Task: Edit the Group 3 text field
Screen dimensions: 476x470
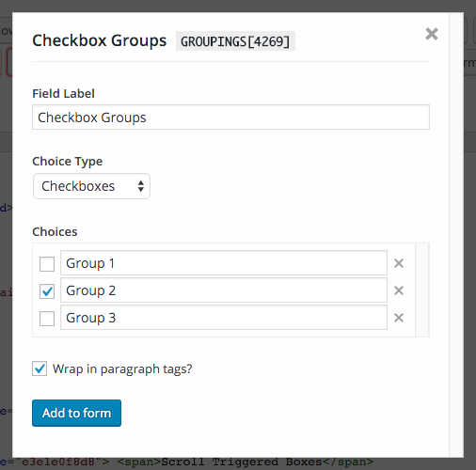Action: pyautogui.click(x=224, y=318)
